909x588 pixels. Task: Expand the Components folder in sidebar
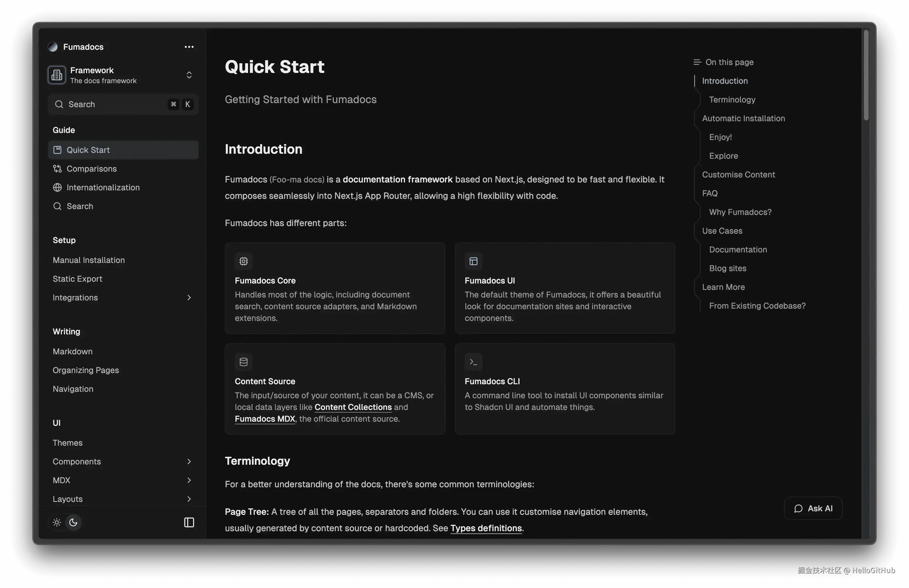189,461
